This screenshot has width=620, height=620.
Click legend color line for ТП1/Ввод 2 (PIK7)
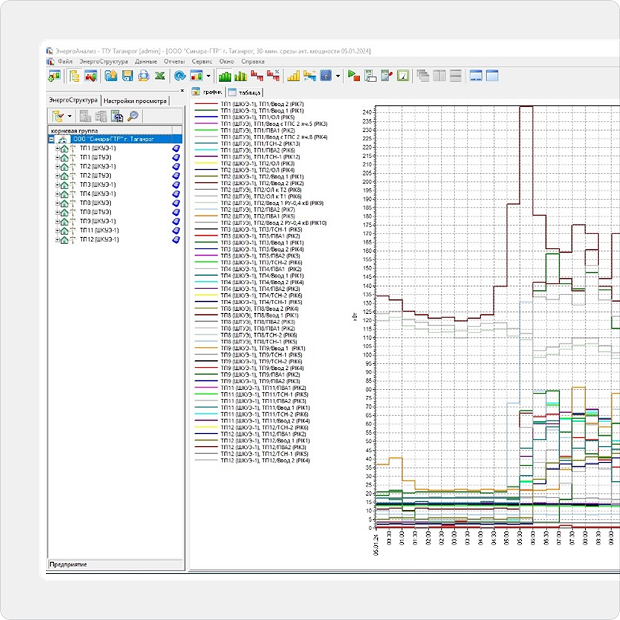[x=206, y=104]
